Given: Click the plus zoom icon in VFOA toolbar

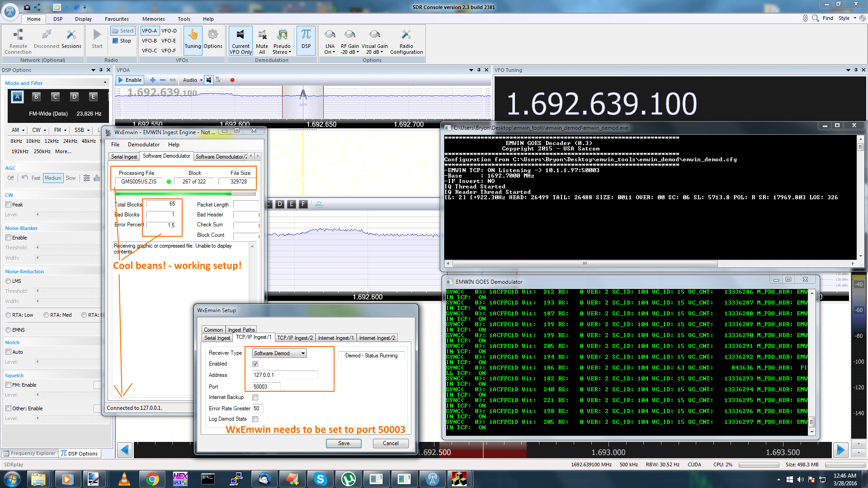Looking at the screenshot, I should 153,80.
